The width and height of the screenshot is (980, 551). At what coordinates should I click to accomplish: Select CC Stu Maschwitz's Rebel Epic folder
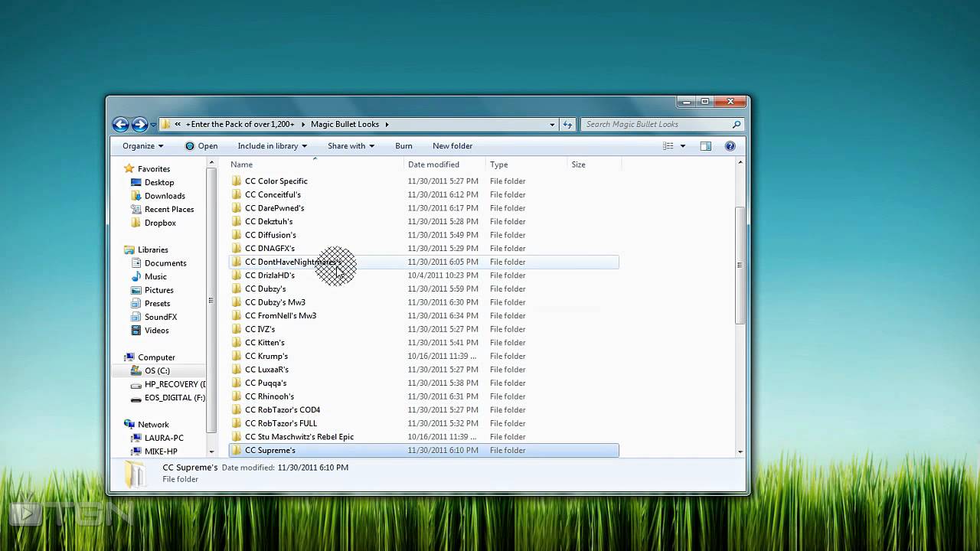(x=423, y=437)
